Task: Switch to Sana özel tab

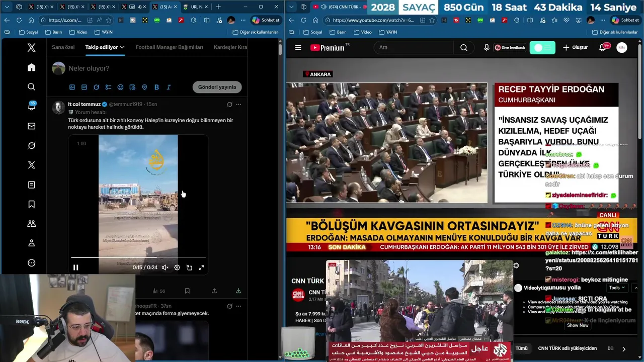Action: point(63,47)
